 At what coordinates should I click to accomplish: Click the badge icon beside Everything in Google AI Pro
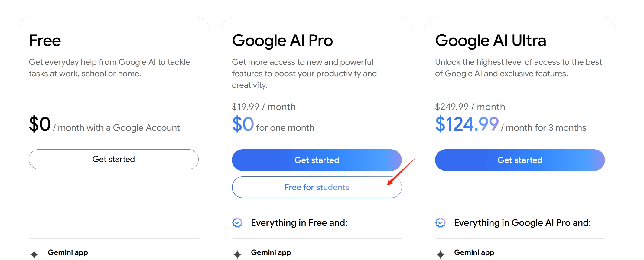tap(441, 223)
